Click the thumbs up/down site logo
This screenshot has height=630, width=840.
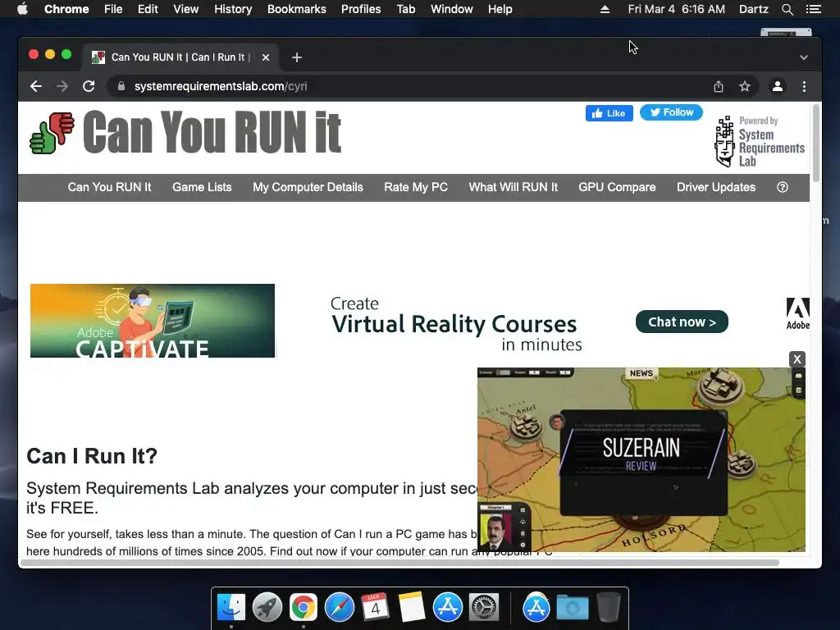click(52, 133)
